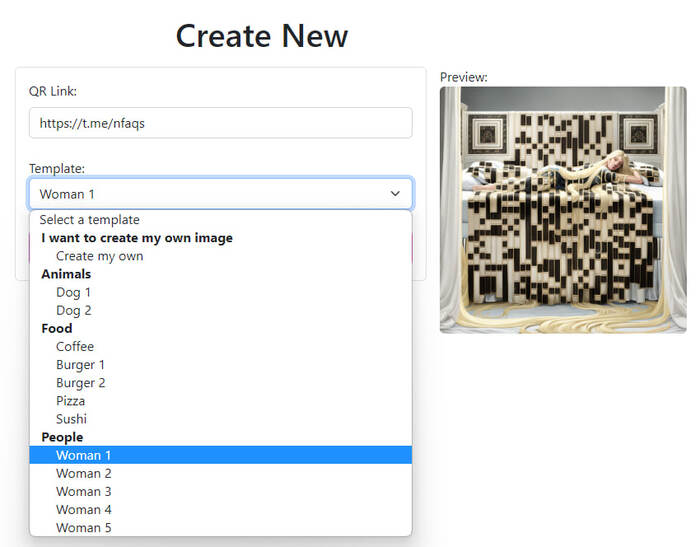Pick the Woman 4 template
This screenshot has width=700, height=547.
pos(221,509)
